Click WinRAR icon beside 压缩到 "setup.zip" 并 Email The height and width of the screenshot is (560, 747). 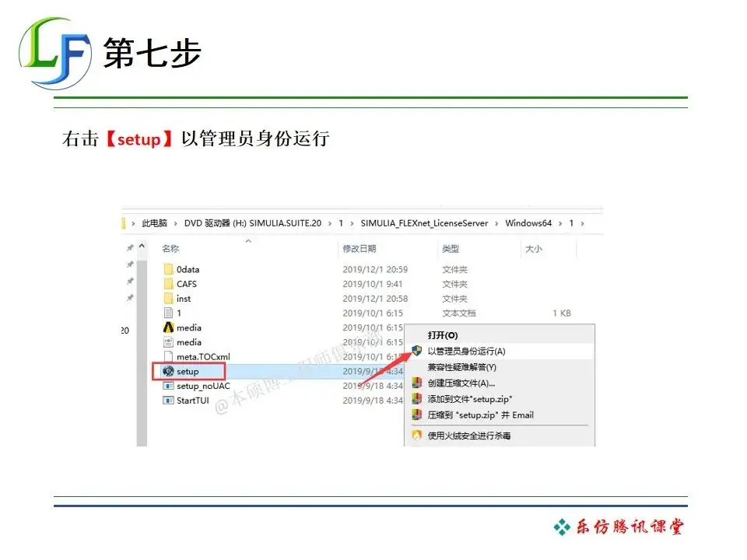point(417,415)
